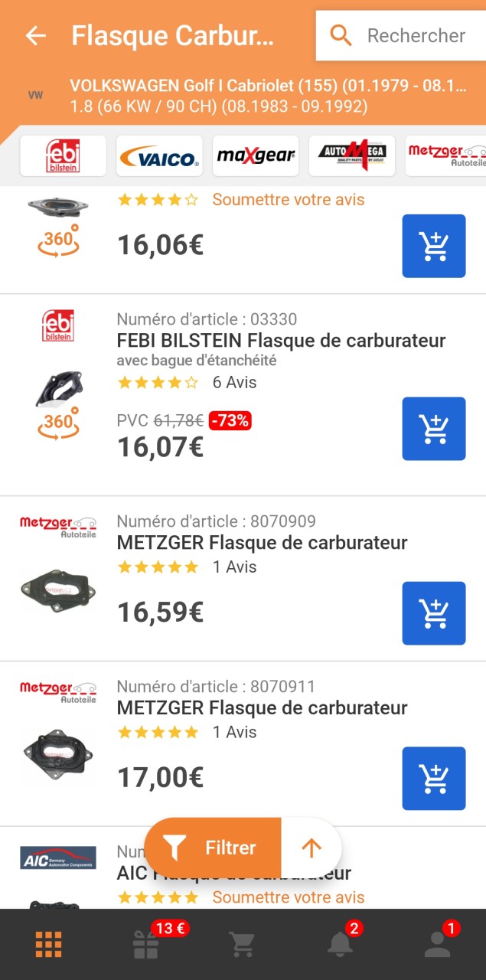Select the febi bilstein brand chip
The height and width of the screenshot is (980, 486).
63,156
